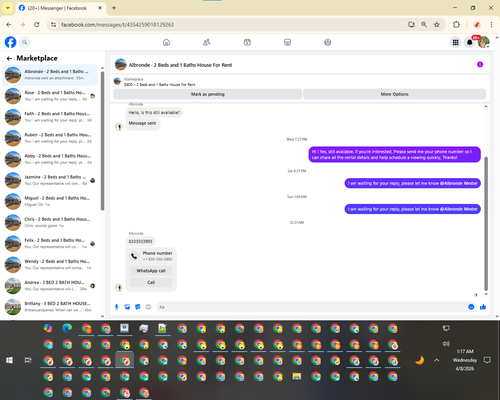
Task: Open the Felix conversation
Action: tap(50, 244)
